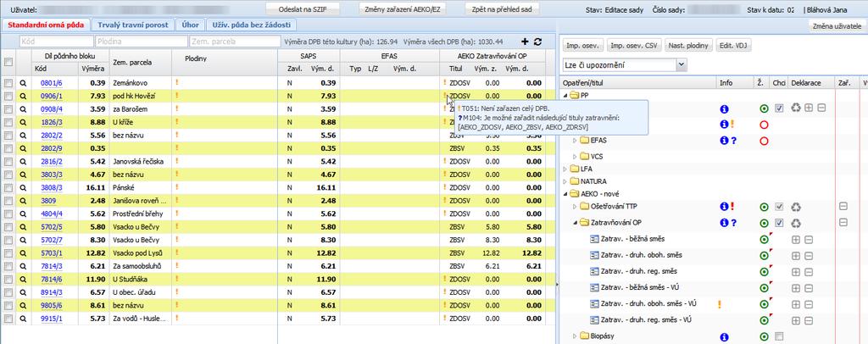The height and width of the screenshot is (344, 868).
Task: Click the refresh icon above table
Action: pyautogui.click(x=537, y=42)
